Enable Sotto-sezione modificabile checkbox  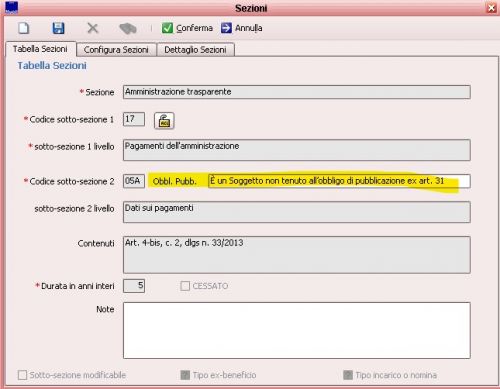pos(22,375)
